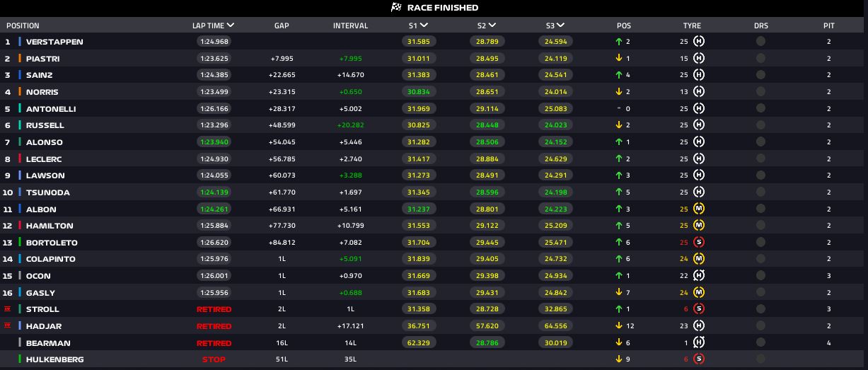Click Stroll's soft tyre icon

coord(699,309)
